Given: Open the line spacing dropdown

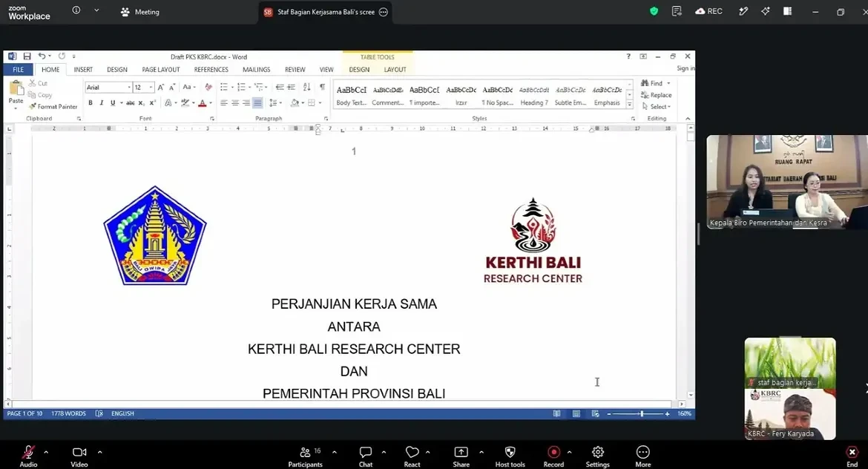Looking at the screenshot, I should pyautogui.click(x=274, y=102).
